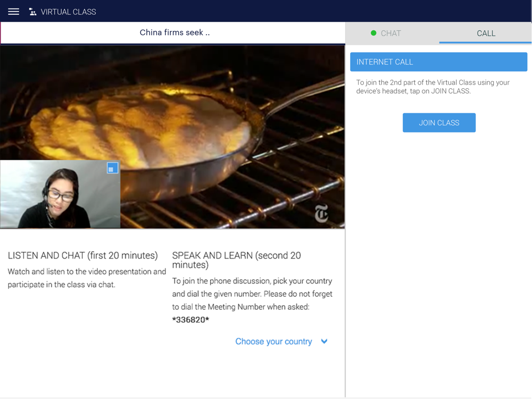Click the LISTEN AND CHAT heading

(x=82, y=256)
